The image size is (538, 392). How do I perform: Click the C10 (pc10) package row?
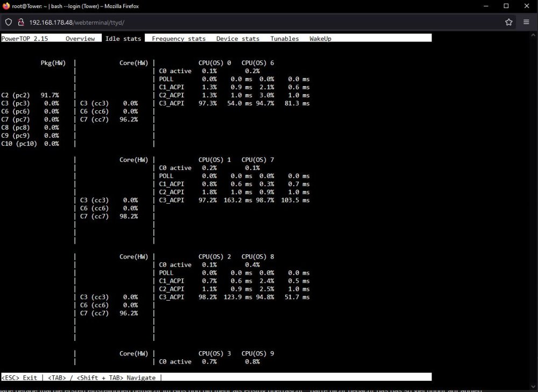(30, 144)
